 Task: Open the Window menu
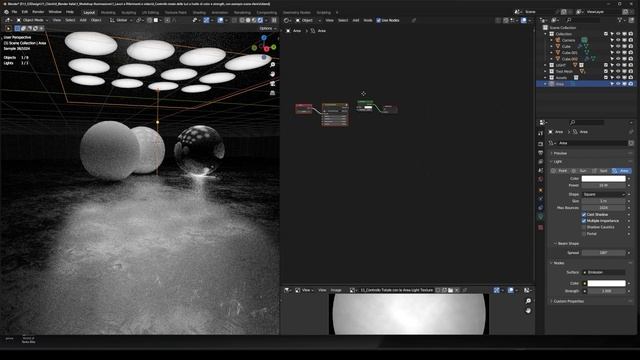tap(55, 12)
